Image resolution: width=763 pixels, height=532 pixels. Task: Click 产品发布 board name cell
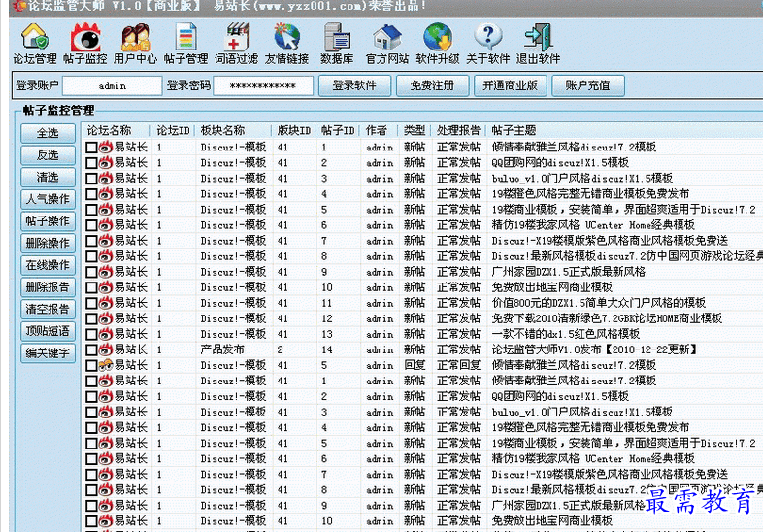(222, 349)
